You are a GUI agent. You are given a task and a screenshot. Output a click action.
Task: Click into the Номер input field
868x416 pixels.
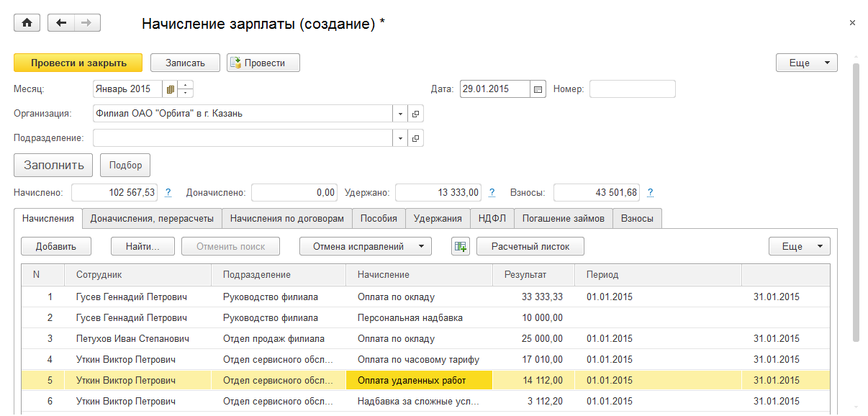tap(632, 89)
